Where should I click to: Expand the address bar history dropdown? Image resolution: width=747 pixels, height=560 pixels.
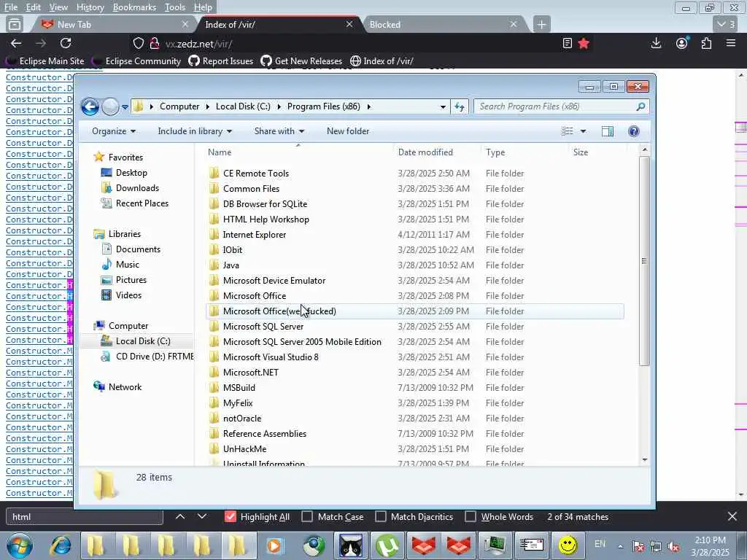point(443,106)
